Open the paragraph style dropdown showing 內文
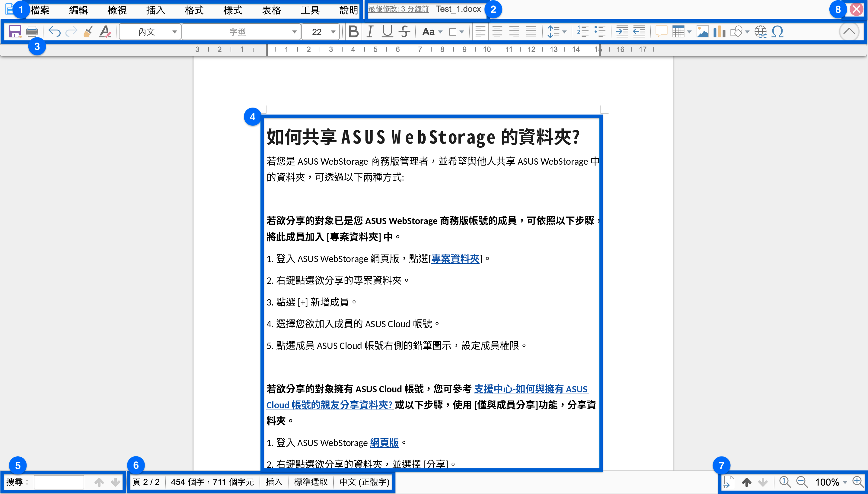 pyautogui.click(x=150, y=32)
